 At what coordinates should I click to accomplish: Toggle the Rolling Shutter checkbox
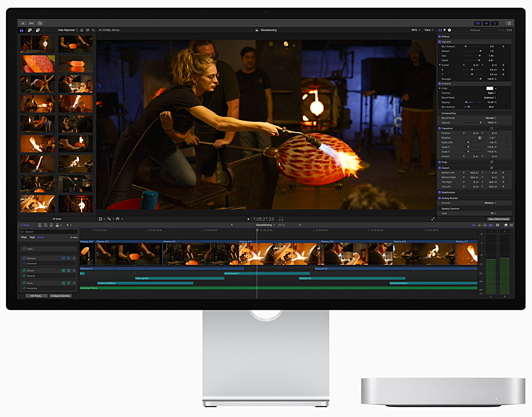coord(439,198)
